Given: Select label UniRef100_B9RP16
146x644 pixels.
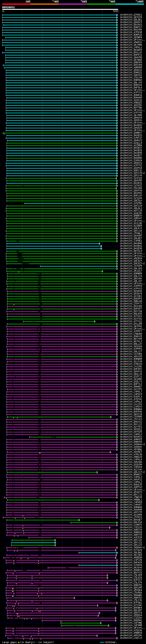Looking at the screenshot, I should point(131,35).
